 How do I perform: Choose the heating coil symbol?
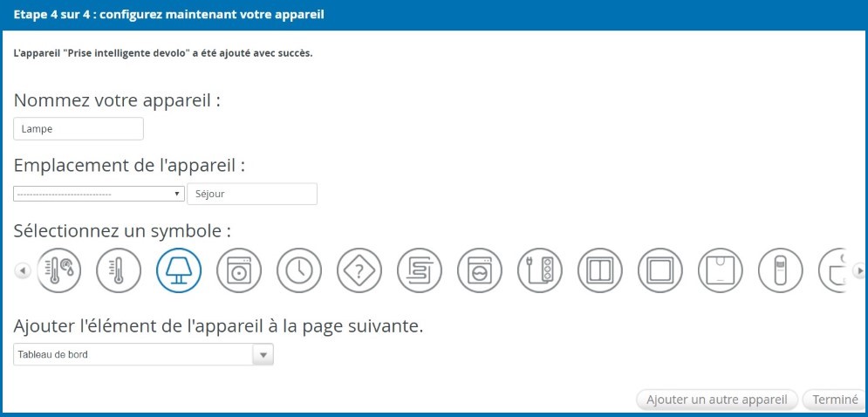click(x=420, y=270)
